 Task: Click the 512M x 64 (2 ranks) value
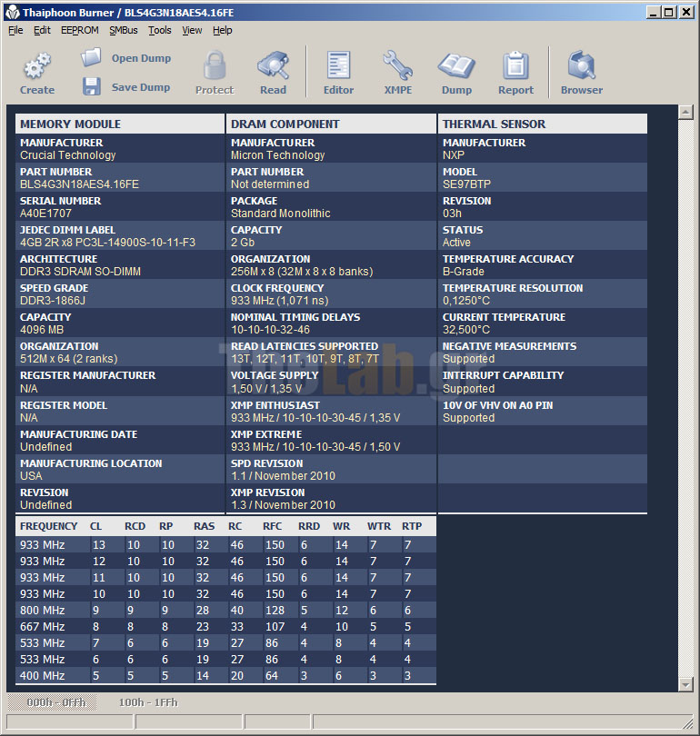pos(68,359)
